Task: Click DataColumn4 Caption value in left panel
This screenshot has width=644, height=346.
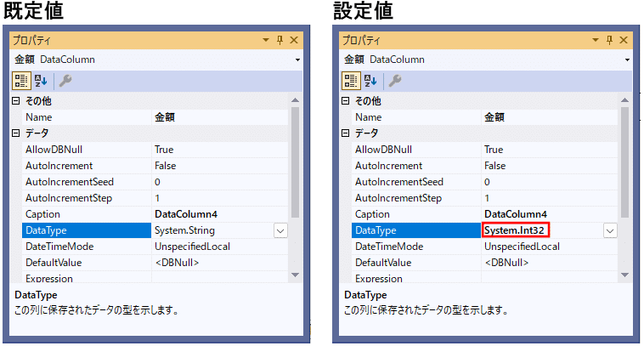Action: point(186,214)
